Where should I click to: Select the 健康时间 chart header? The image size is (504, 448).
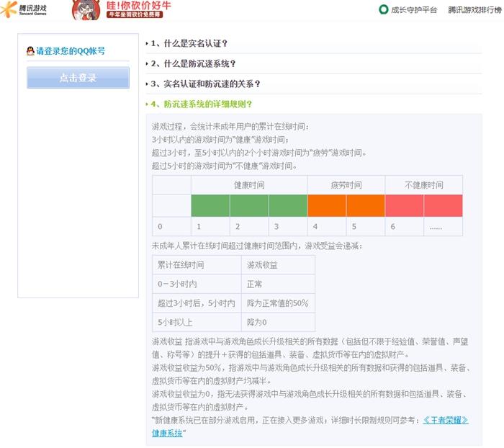point(248,185)
